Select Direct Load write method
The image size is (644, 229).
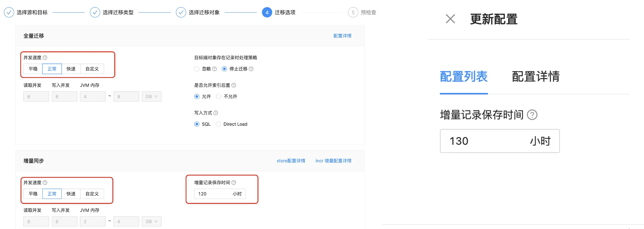coord(218,124)
